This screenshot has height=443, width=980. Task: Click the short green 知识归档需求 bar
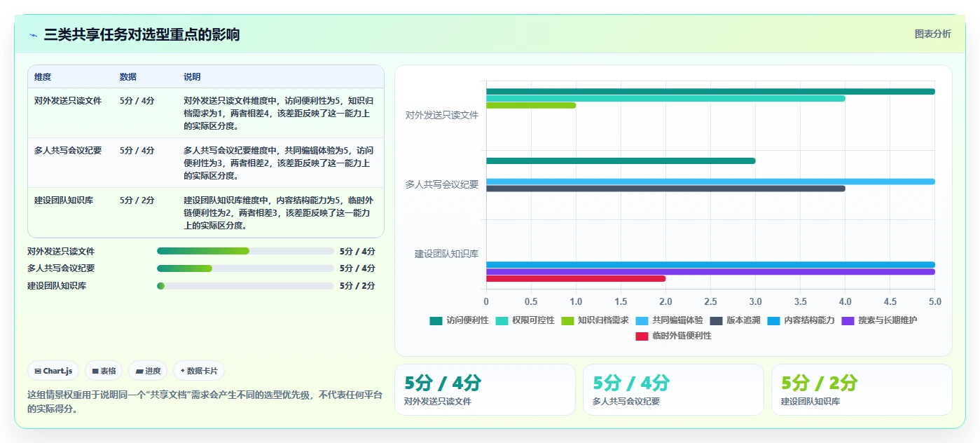pos(531,105)
